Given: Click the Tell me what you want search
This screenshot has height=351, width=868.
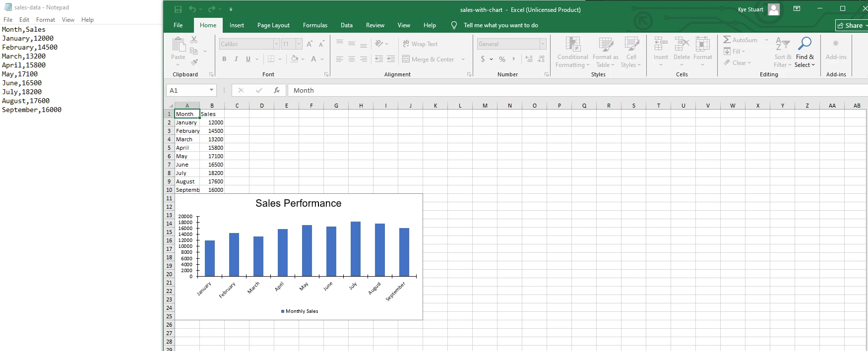Looking at the screenshot, I should click(500, 25).
